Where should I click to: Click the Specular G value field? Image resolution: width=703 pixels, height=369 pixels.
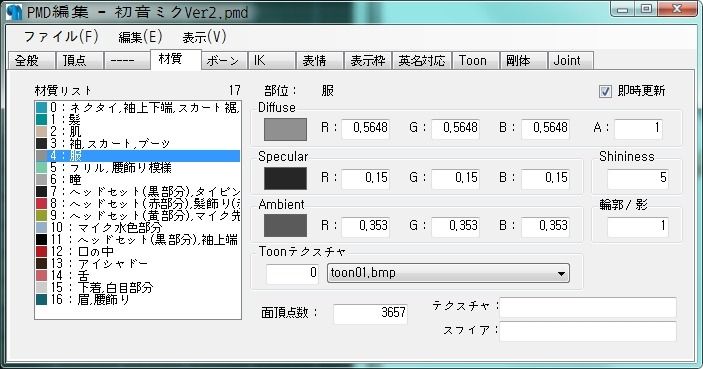point(456,178)
